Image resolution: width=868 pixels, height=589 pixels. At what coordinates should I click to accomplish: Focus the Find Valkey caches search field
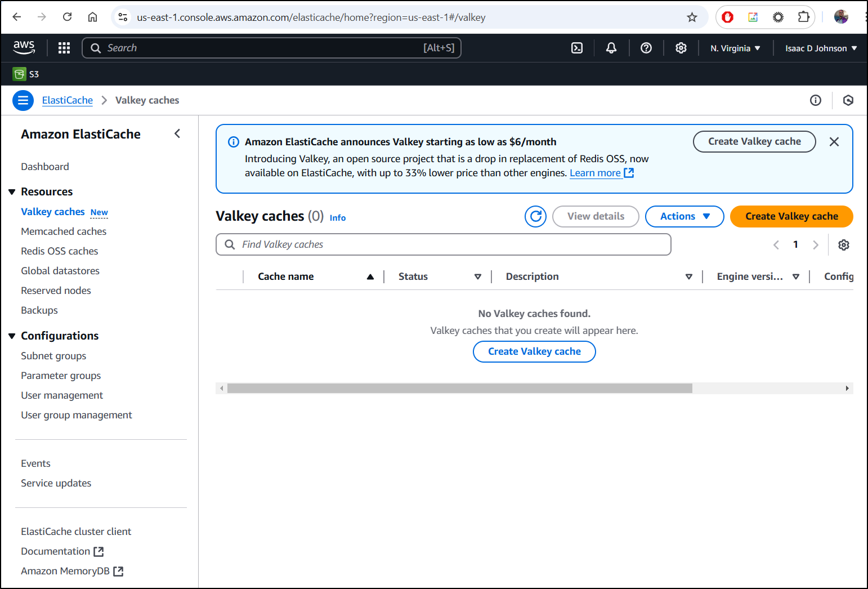(x=444, y=244)
